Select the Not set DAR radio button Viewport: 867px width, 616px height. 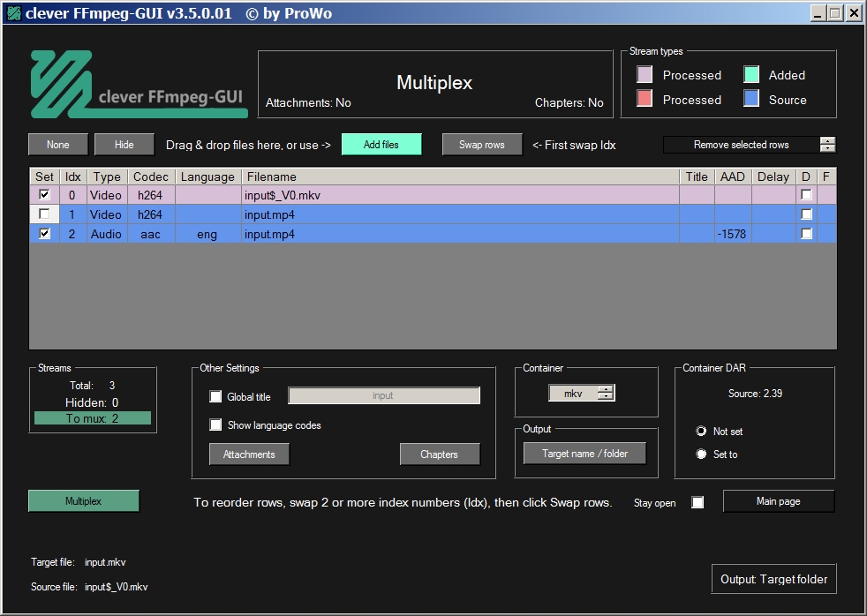701,431
